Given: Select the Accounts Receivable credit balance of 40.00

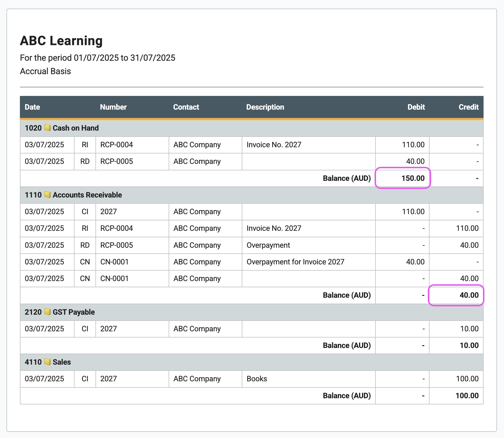Looking at the screenshot, I should click(x=469, y=295).
